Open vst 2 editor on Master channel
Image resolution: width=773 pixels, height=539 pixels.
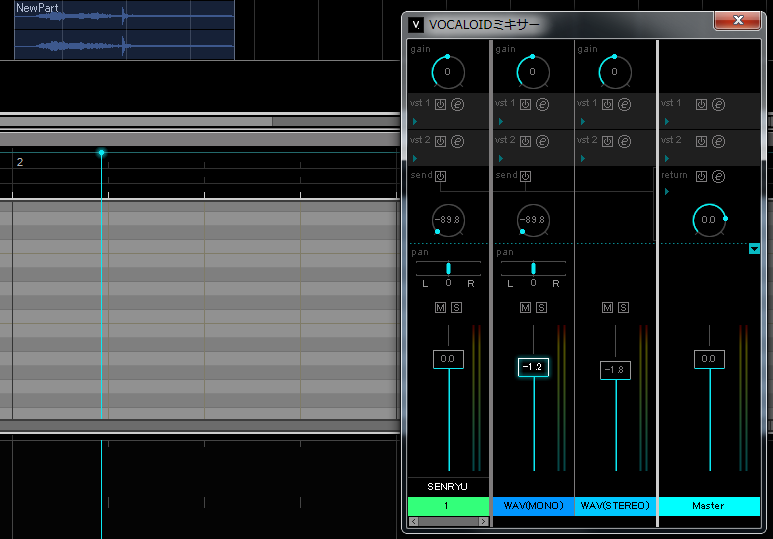click(x=718, y=142)
